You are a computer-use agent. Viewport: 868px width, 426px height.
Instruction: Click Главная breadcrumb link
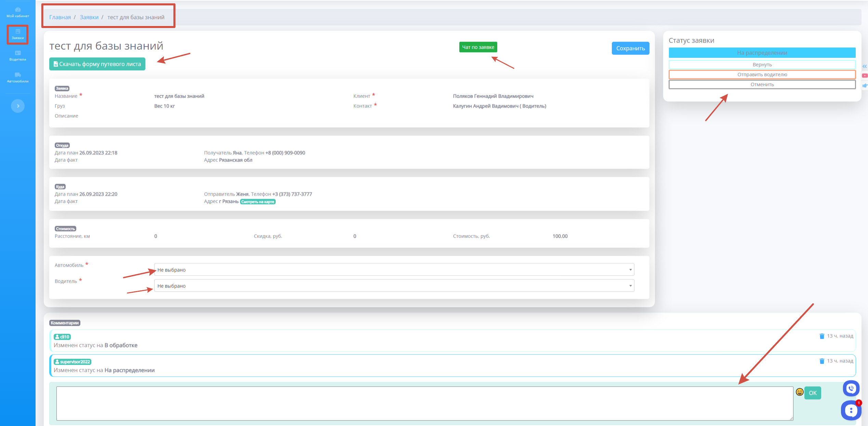(60, 17)
